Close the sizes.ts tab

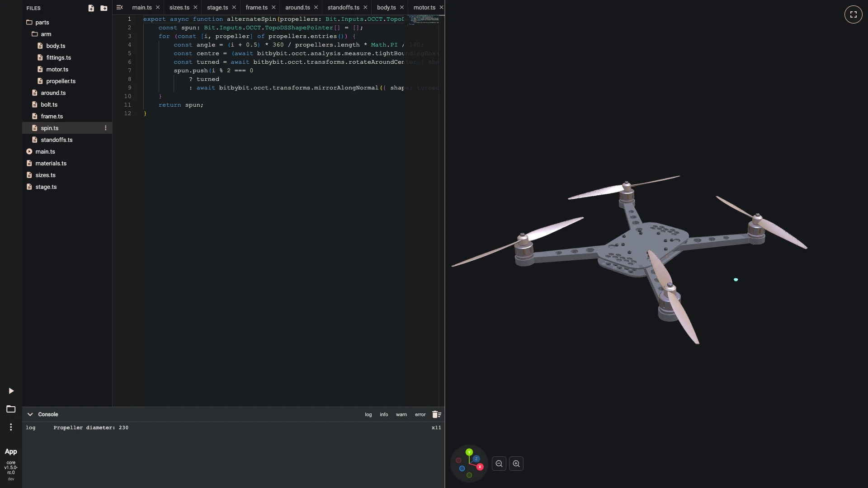(x=195, y=7)
